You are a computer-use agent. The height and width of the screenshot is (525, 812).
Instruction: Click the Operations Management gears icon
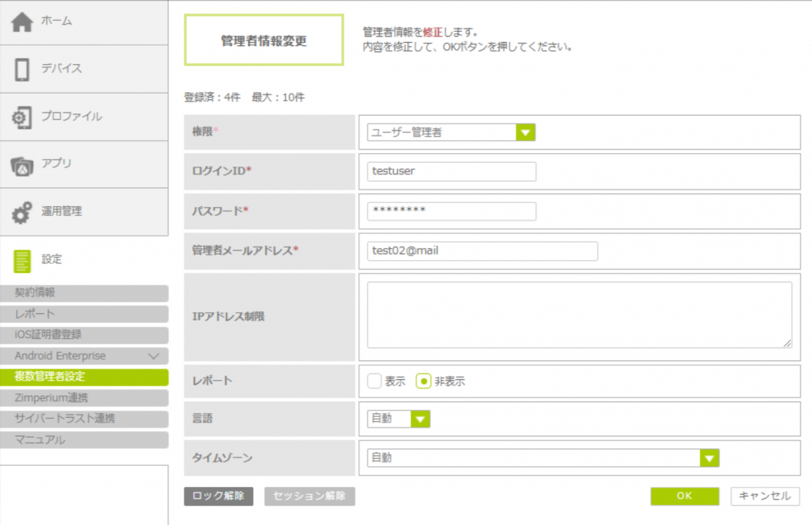(21, 213)
